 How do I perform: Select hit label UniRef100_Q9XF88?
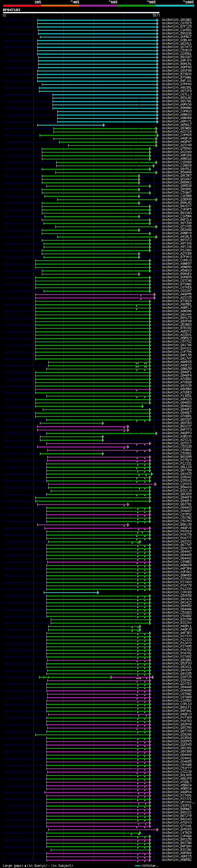coord(177,71)
